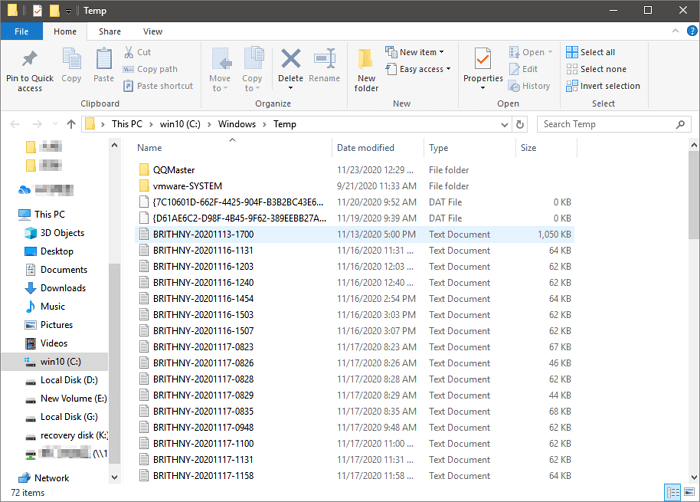
Task: Click the Delete icon in ribbon
Action: 290,64
